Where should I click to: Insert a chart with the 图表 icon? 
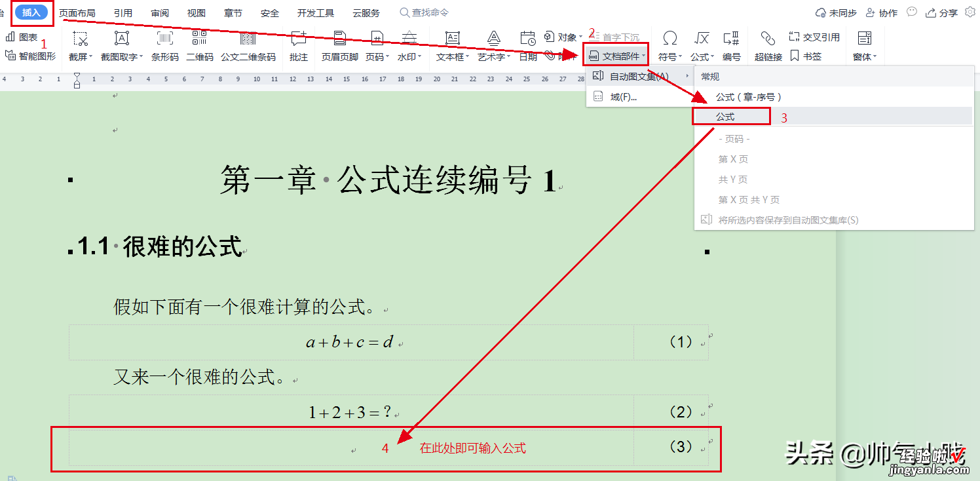tap(22, 37)
